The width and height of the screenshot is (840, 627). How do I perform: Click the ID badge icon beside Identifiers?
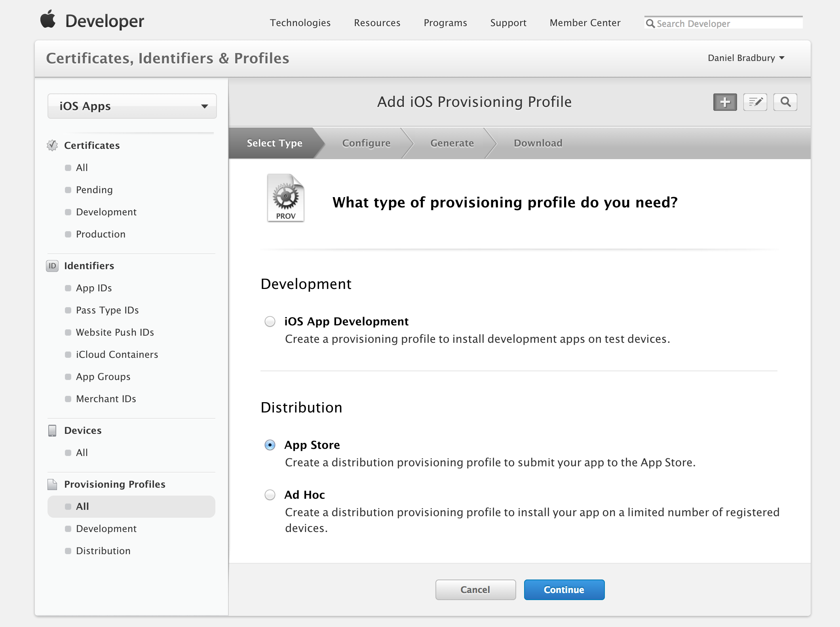pos(52,266)
